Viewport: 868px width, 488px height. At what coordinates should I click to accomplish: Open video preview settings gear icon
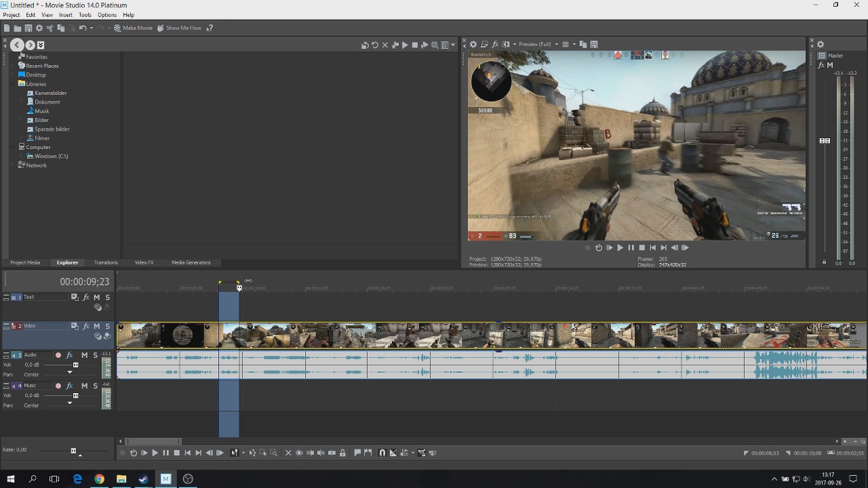(473, 44)
